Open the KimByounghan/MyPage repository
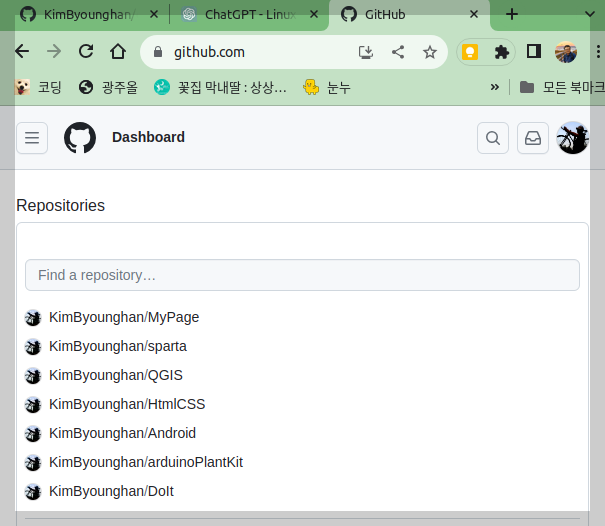 point(124,317)
